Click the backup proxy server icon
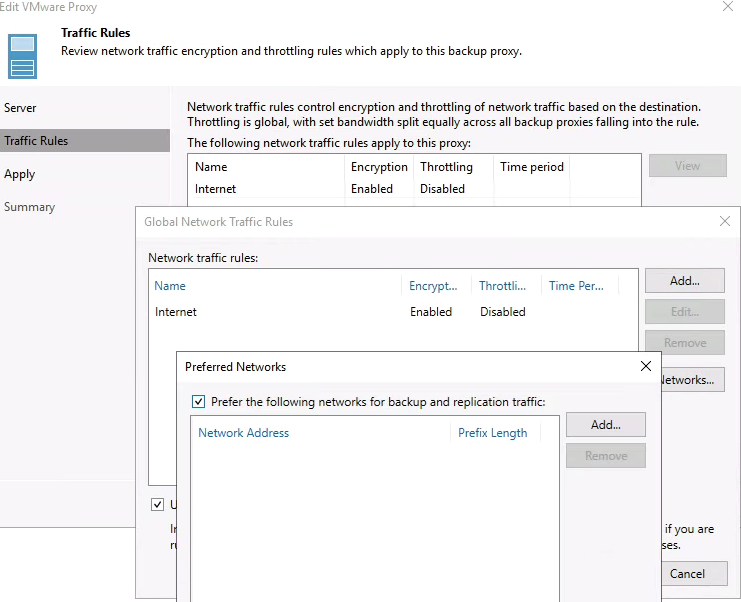 click(22, 56)
